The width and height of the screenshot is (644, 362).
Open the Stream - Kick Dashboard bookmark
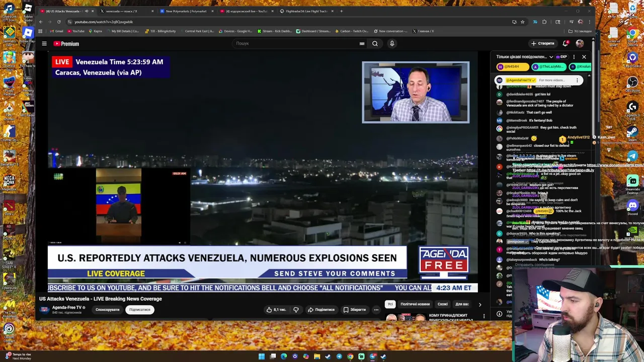(x=275, y=31)
